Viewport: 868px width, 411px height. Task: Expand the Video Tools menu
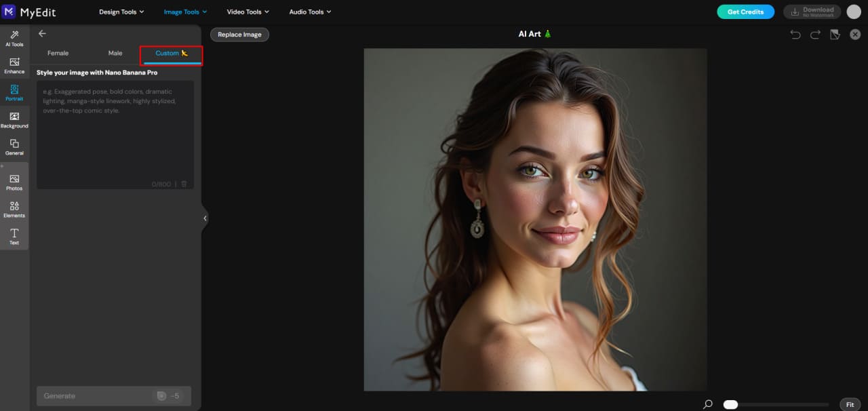tap(247, 12)
